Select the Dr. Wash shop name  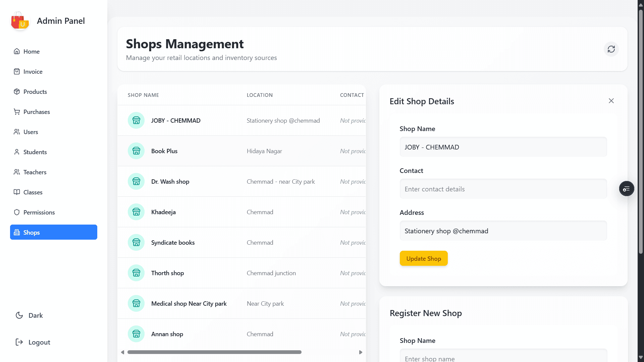[170, 181]
